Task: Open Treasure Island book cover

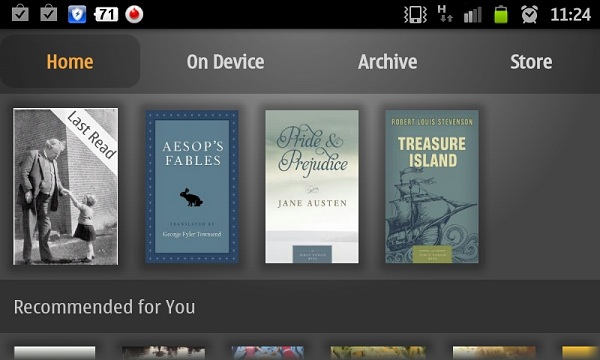Action: (x=432, y=187)
